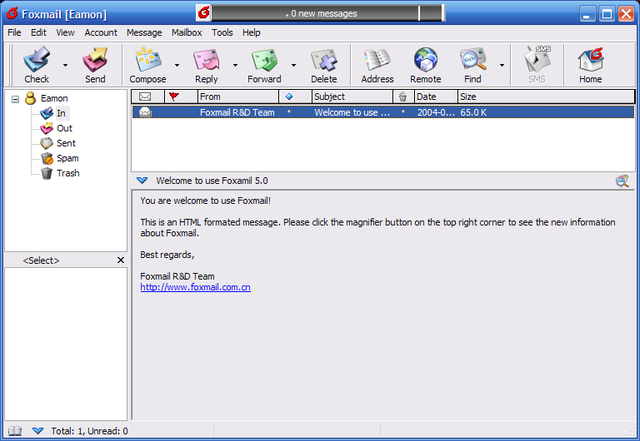Viewport: 640px width, 441px height.
Task: Go to Foxmail Home page
Action: [x=590, y=65]
